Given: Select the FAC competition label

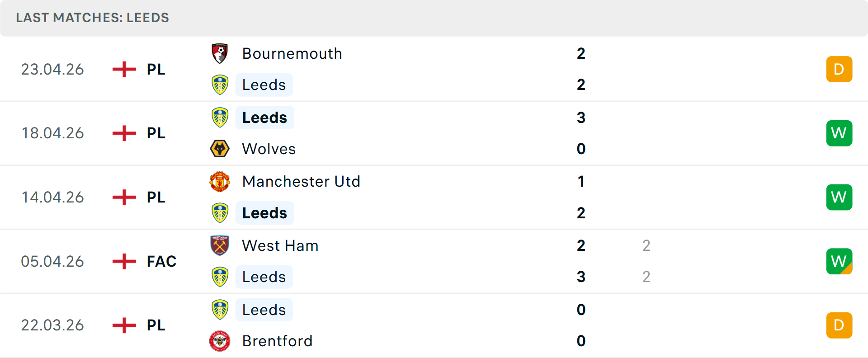Looking at the screenshot, I should (161, 261).
